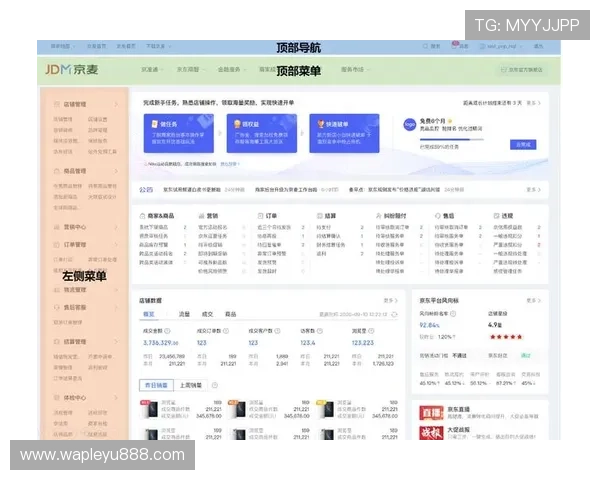Expand the 店铺管理 chevron arrow
Screen dimensions: 600x480
[x=116, y=104]
